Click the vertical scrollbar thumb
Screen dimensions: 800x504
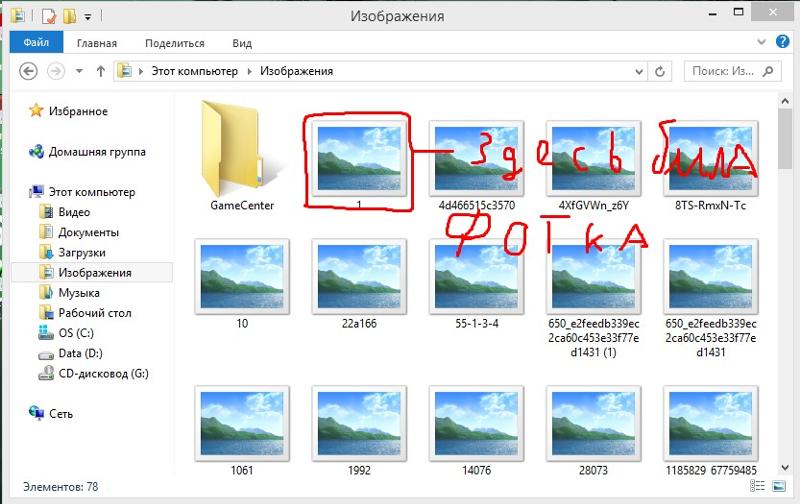(785, 138)
